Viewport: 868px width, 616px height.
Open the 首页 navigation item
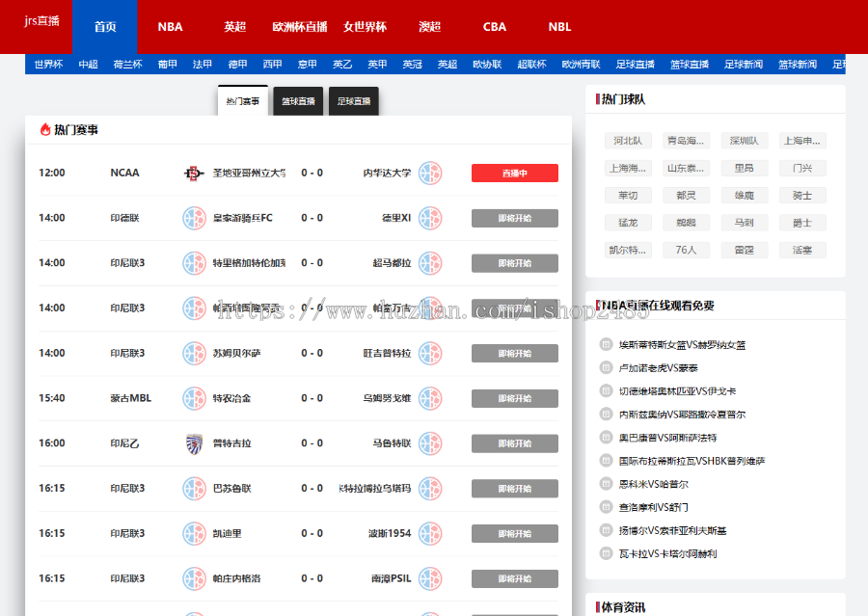[105, 27]
